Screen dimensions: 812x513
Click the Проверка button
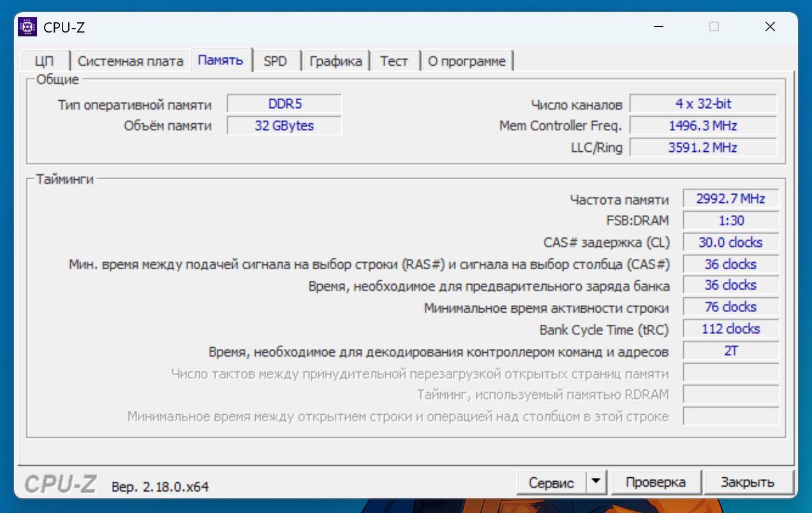point(656,482)
